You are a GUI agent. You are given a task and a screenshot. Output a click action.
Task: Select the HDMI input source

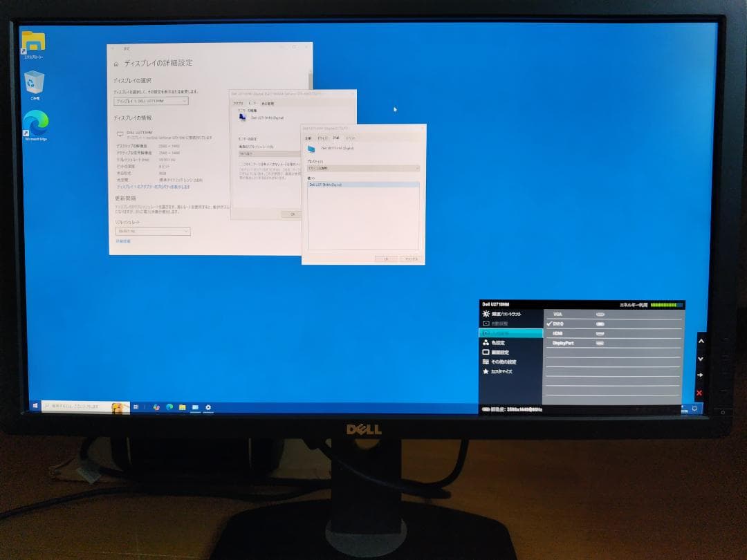pyautogui.click(x=557, y=333)
